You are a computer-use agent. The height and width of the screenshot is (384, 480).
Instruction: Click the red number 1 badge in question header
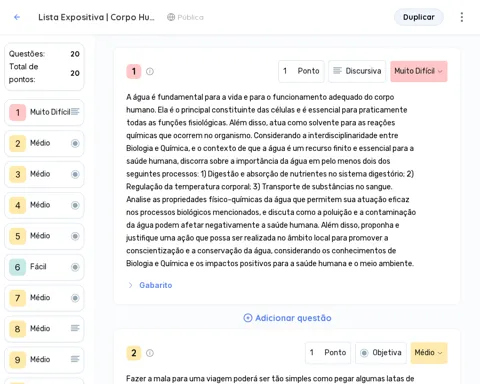point(134,71)
